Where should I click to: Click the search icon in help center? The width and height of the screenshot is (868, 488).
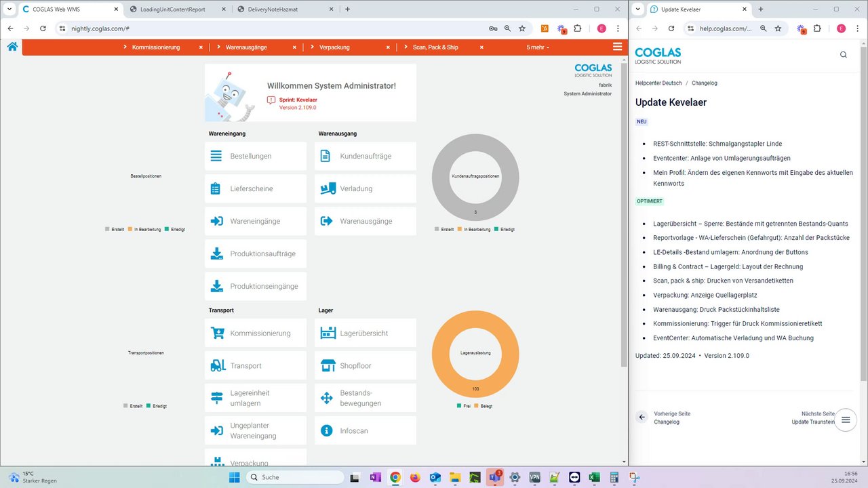click(844, 55)
